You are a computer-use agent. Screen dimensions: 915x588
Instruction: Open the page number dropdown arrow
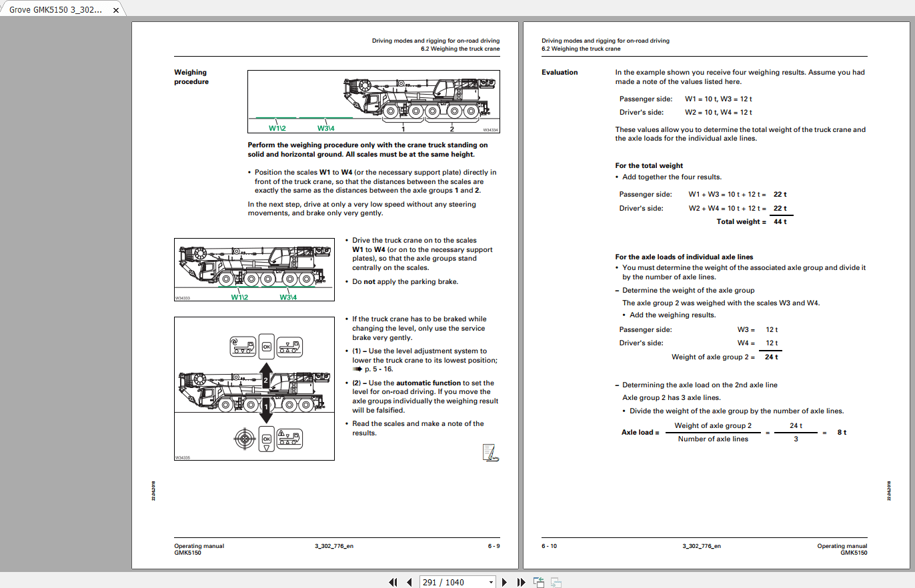[492, 582]
